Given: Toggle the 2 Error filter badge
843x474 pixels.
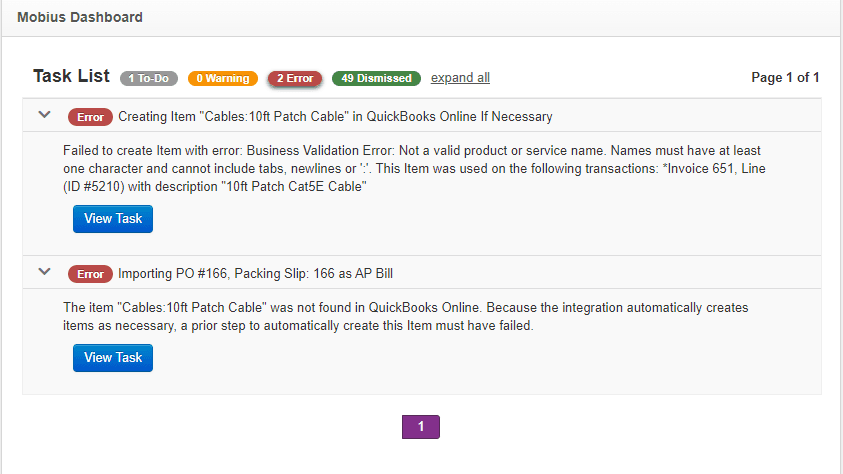Looking at the screenshot, I should tap(294, 78).
